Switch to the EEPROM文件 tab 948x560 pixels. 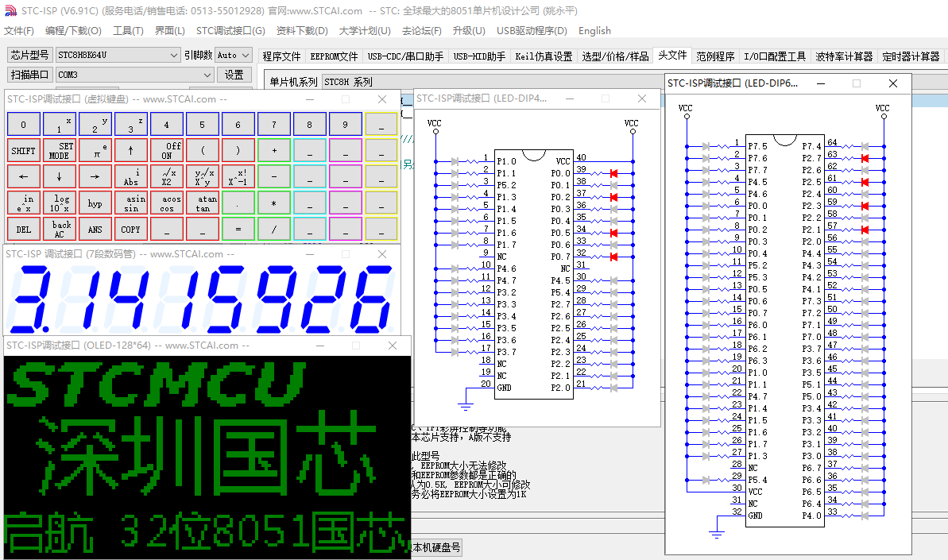coord(334,56)
